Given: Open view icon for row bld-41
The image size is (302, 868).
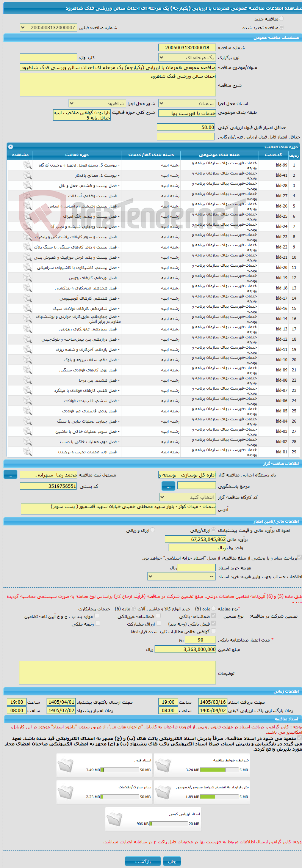Looking at the screenshot, I should click(27, 175).
